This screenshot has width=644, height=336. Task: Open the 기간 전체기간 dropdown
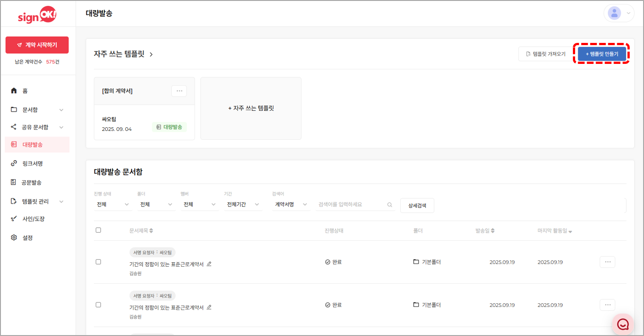point(243,205)
